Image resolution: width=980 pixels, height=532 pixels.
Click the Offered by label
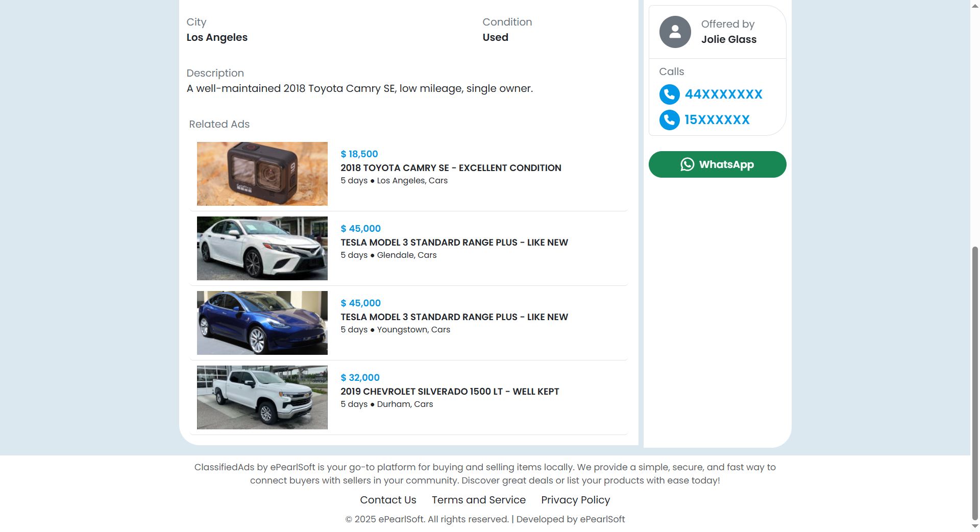tap(728, 24)
